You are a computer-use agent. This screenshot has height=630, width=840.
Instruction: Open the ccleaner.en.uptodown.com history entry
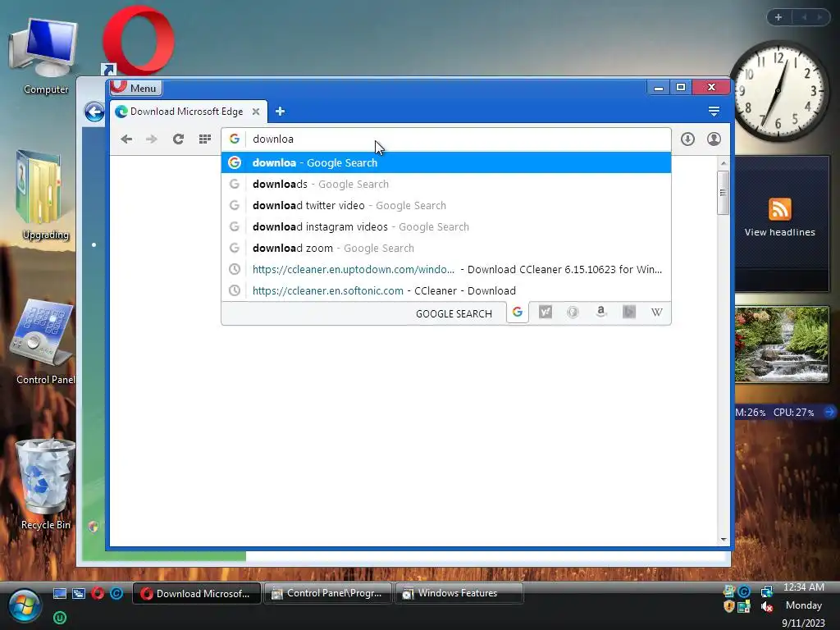pyautogui.click(x=445, y=269)
